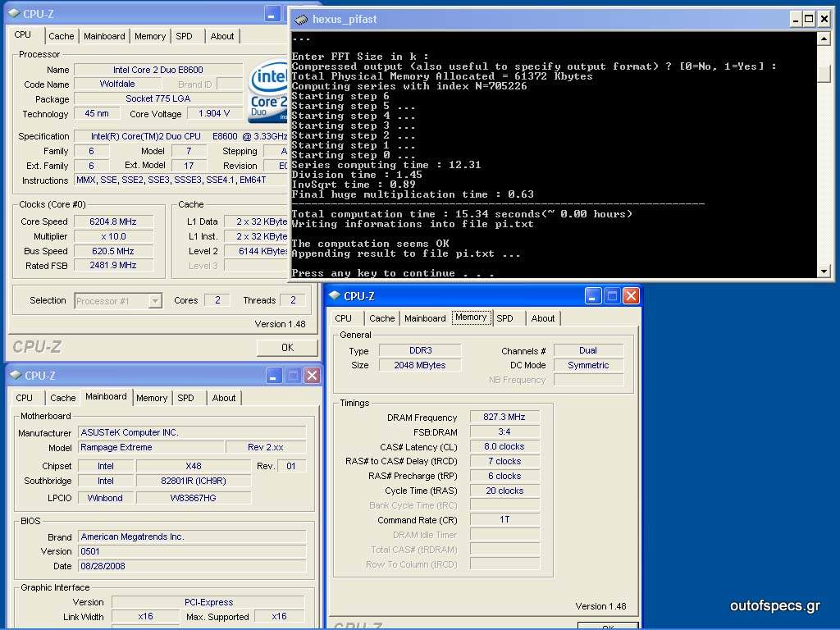Open the About tab in the memory window
840x630 pixels.
(543, 318)
